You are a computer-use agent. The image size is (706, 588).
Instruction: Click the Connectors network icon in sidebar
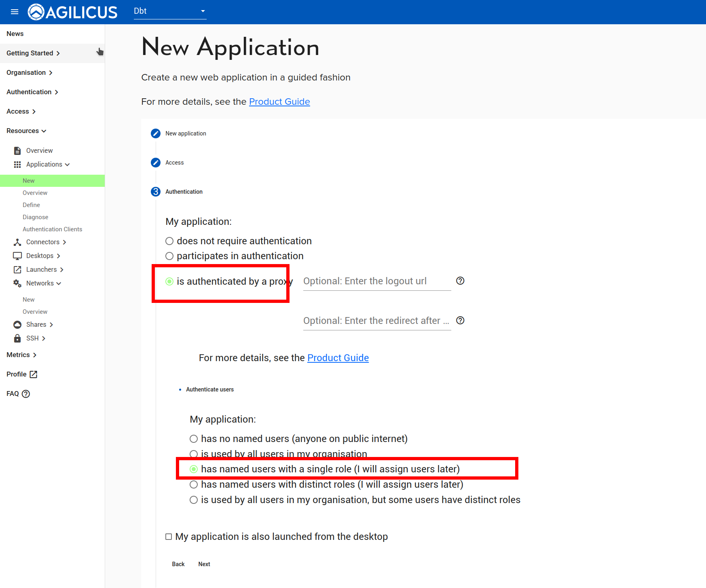pyautogui.click(x=17, y=242)
